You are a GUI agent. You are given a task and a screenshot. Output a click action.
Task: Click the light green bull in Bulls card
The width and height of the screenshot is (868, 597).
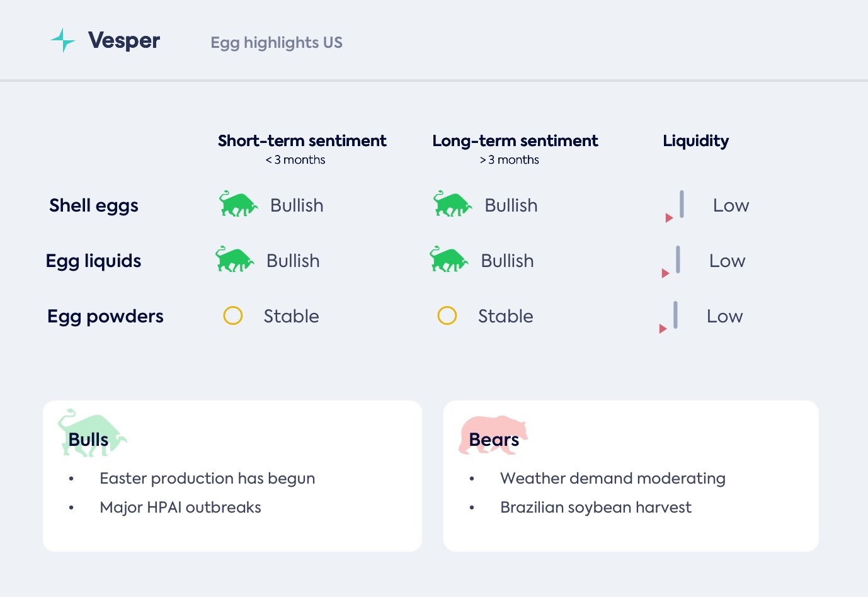coord(91,433)
